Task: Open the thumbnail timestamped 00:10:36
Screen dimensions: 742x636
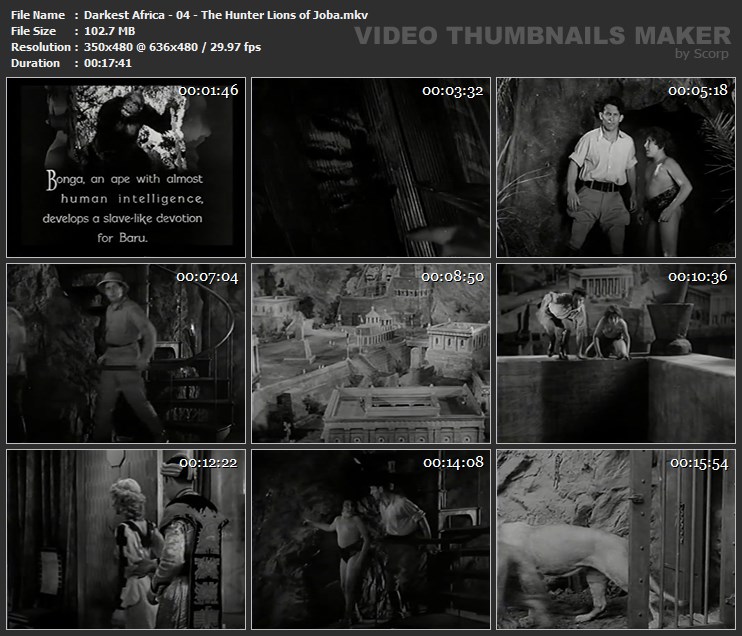Action: pyautogui.click(x=616, y=353)
